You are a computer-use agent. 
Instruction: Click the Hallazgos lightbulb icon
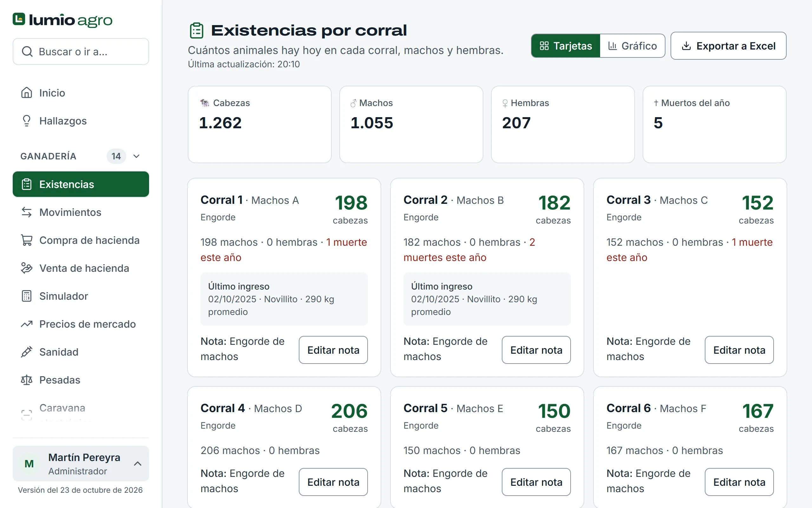[x=27, y=121]
